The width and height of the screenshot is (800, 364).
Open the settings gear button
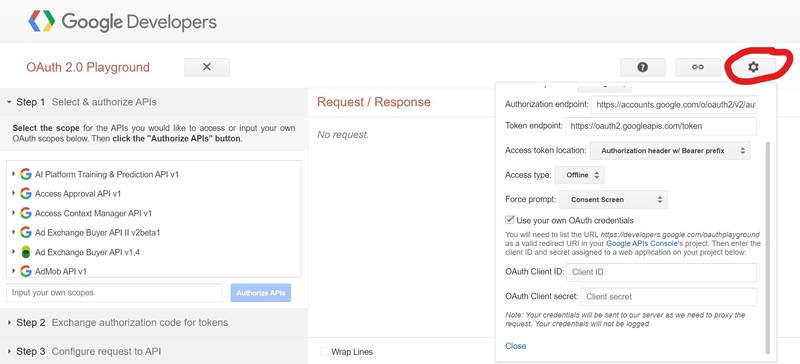coord(753,67)
